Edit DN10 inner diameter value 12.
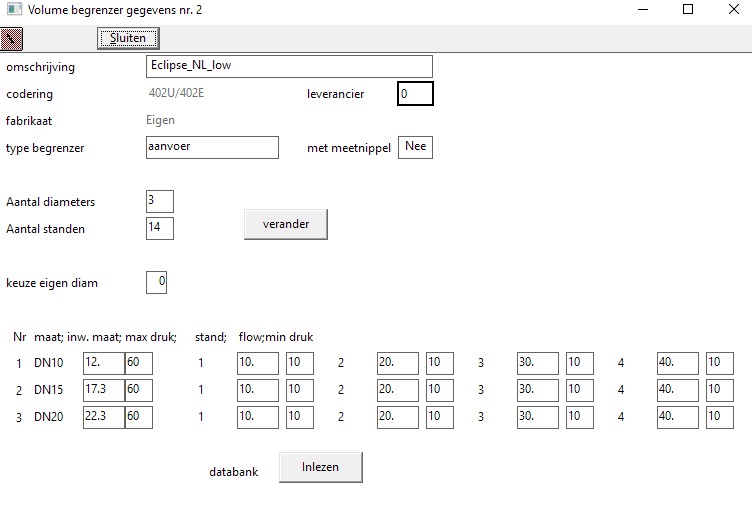The image size is (752, 510). click(103, 362)
